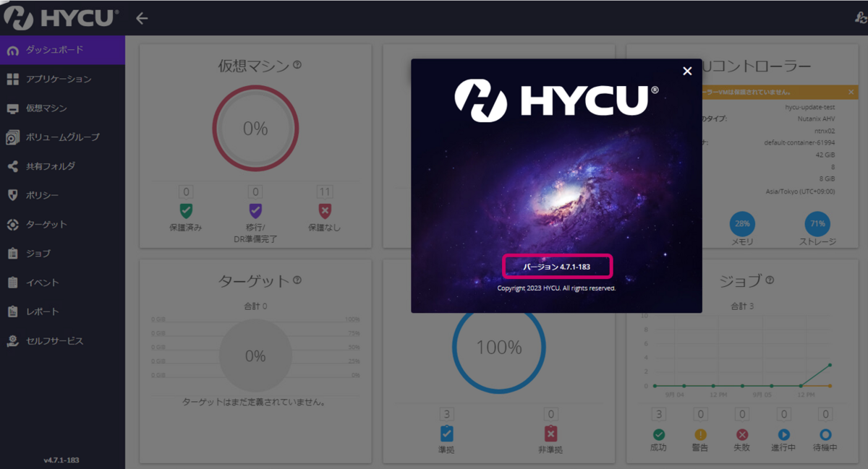Click the 仮想マシン 0% ring chart
This screenshot has width=868, height=469.
(x=255, y=129)
